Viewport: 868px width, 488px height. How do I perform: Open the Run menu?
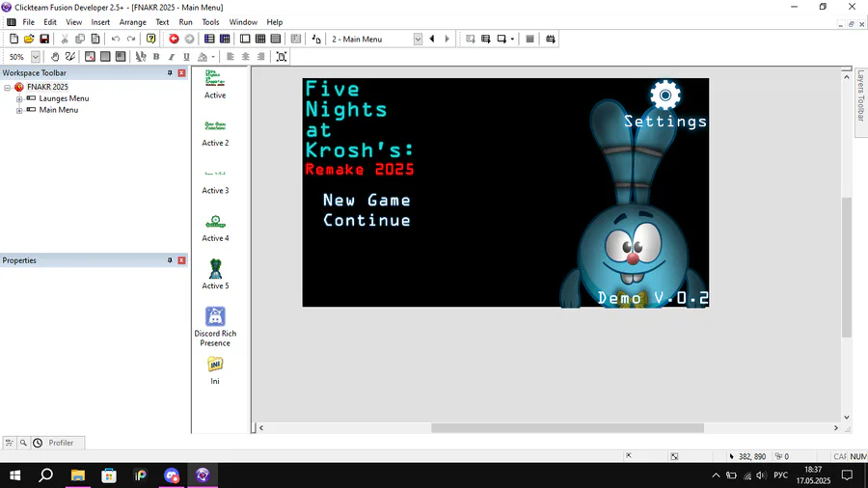(185, 22)
